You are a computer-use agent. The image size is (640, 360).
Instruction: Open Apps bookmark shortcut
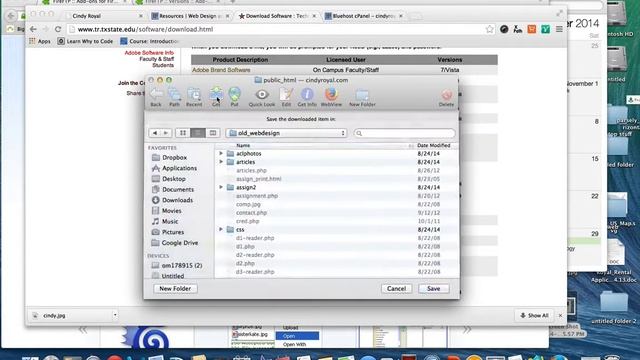tap(40, 41)
